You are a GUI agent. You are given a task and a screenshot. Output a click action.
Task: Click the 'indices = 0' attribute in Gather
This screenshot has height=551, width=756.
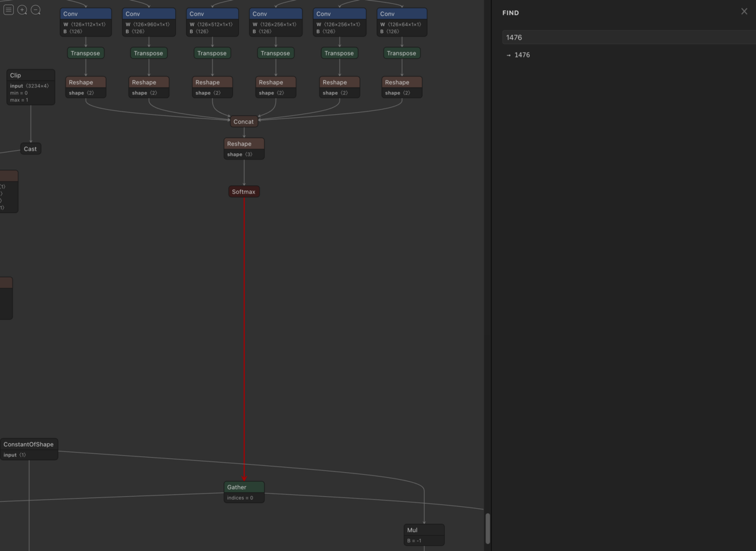pyautogui.click(x=240, y=497)
